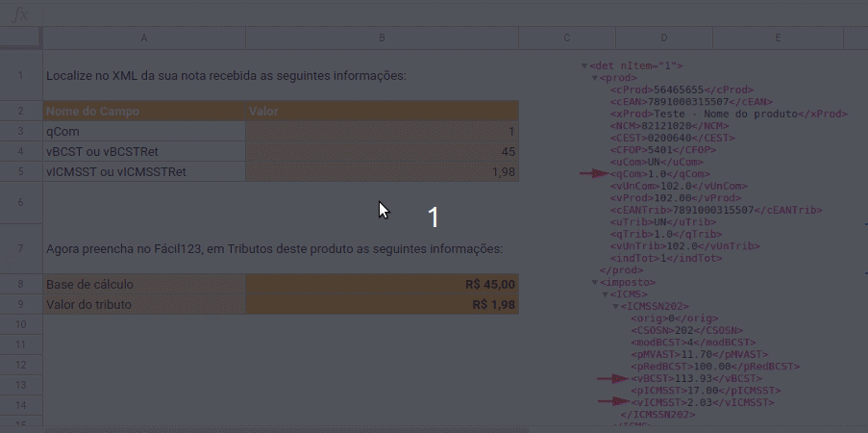Click the red arrow pointing to vICMSST
The height and width of the screenshot is (433, 868).
(x=611, y=401)
